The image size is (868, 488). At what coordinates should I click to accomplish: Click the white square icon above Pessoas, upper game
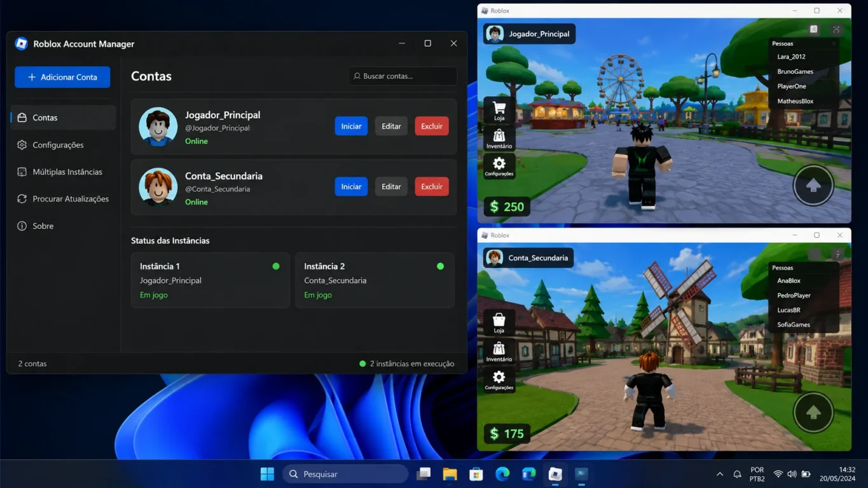point(814,29)
